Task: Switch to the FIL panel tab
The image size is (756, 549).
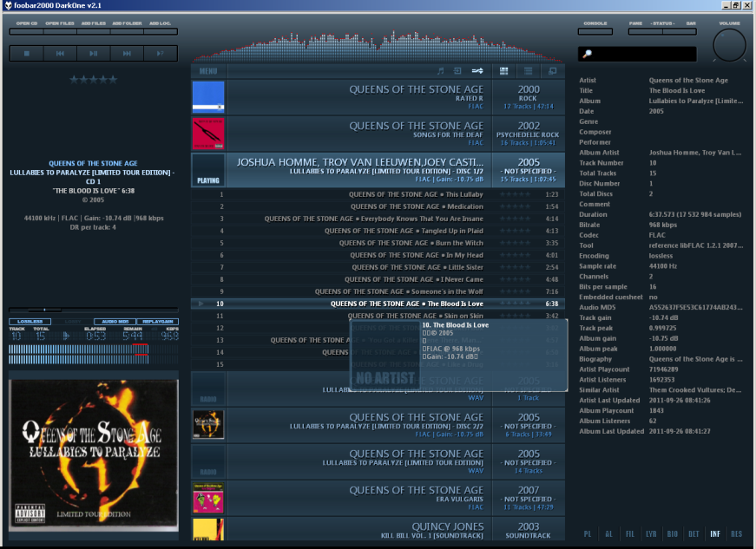Action: (630, 534)
